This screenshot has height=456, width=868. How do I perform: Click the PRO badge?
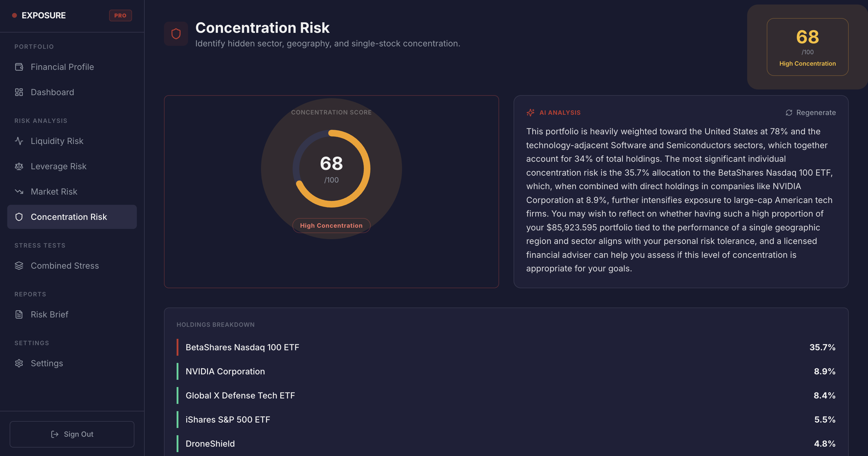click(x=120, y=15)
